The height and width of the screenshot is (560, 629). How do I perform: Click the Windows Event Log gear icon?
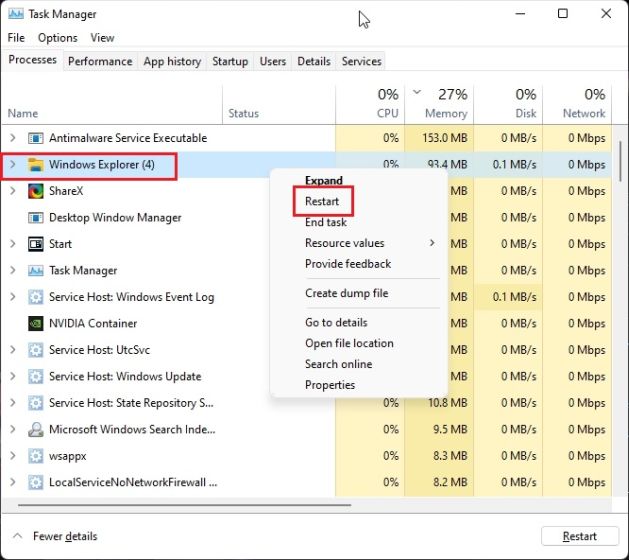(36, 297)
